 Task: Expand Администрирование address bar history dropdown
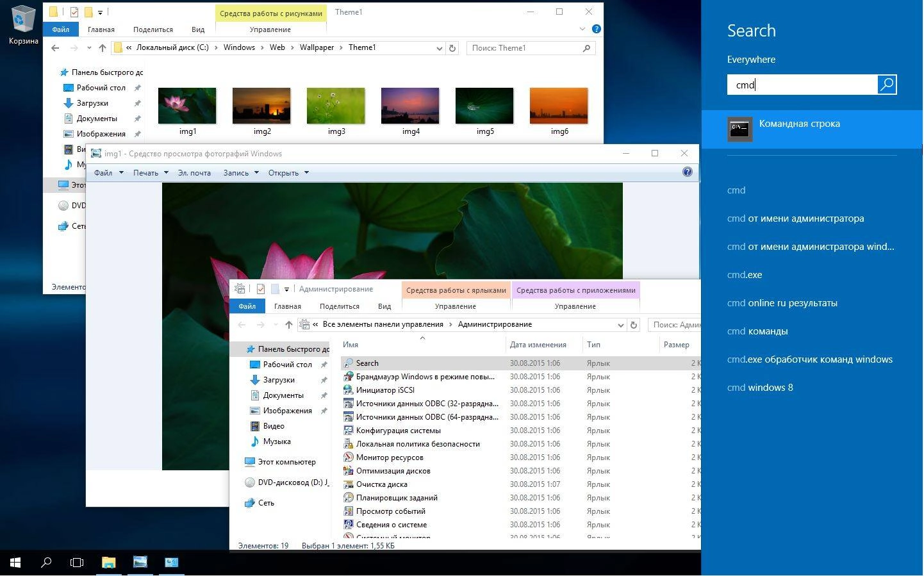tap(620, 325)
